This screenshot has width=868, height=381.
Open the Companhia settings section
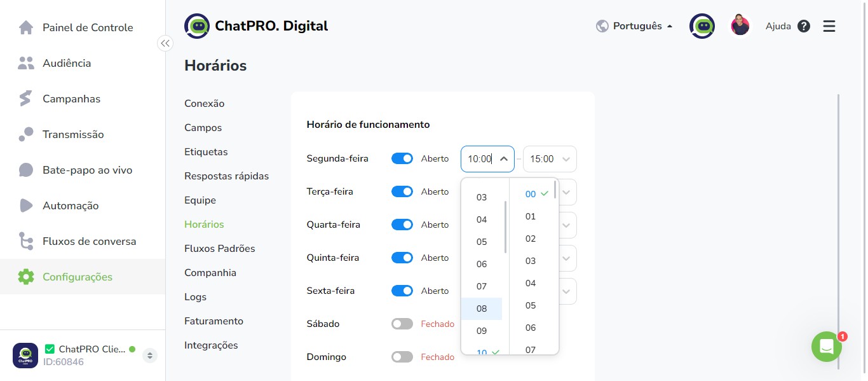click(210, 272)
